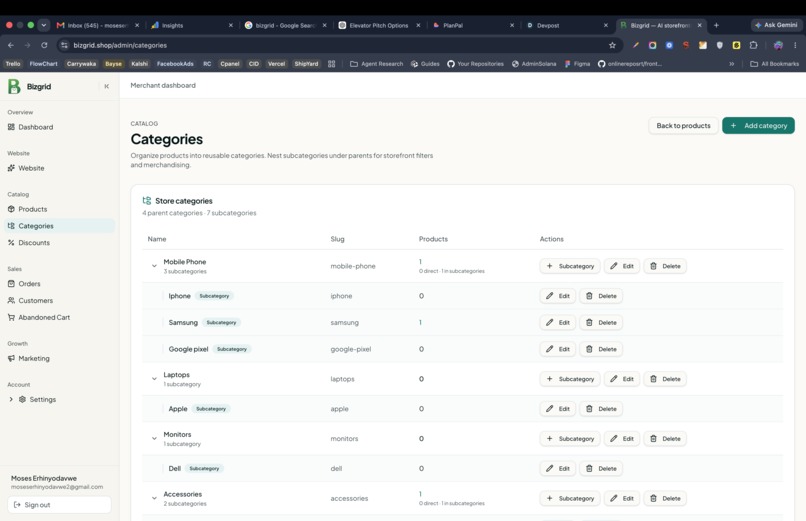Edit the Monitors category
This screenshot has height=521, width=806.
click(621, 439)
